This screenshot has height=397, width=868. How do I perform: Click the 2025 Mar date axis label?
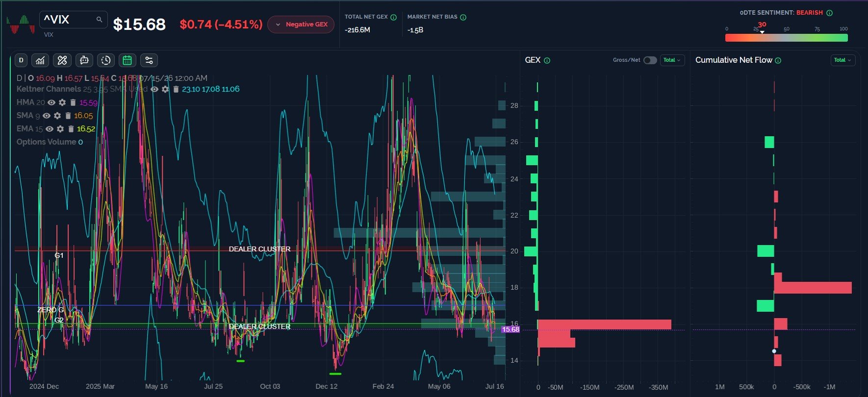click(100, 386)
